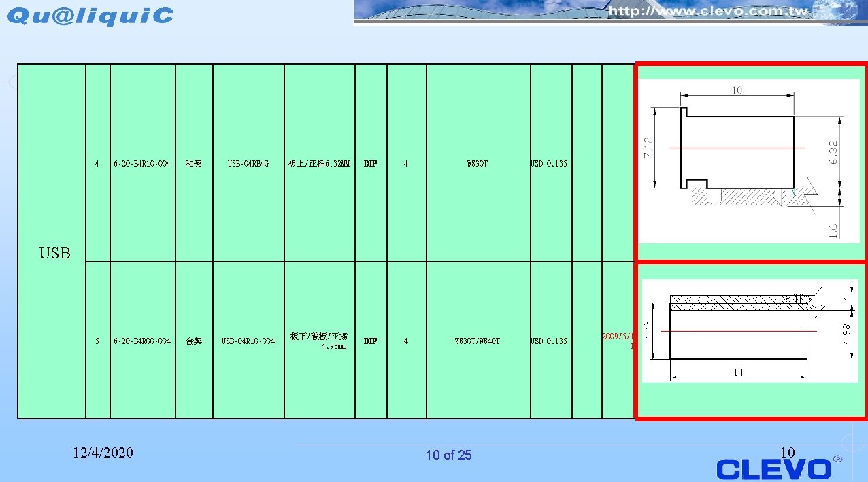Select part number 6-20-B4R10-004
Viewport: 868px width, 482px height.
pyautogui.click(x=142, y=163)
